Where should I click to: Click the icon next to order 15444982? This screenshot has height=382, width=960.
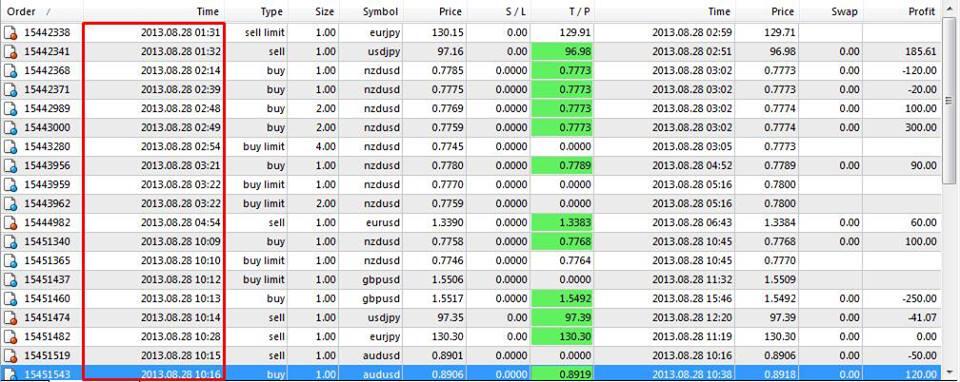coord(10,223)
